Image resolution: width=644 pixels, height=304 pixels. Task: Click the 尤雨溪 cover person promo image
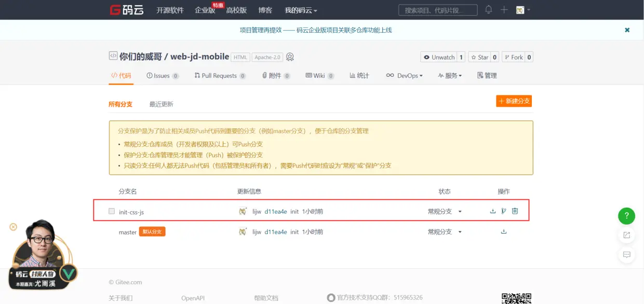point(43,255)
